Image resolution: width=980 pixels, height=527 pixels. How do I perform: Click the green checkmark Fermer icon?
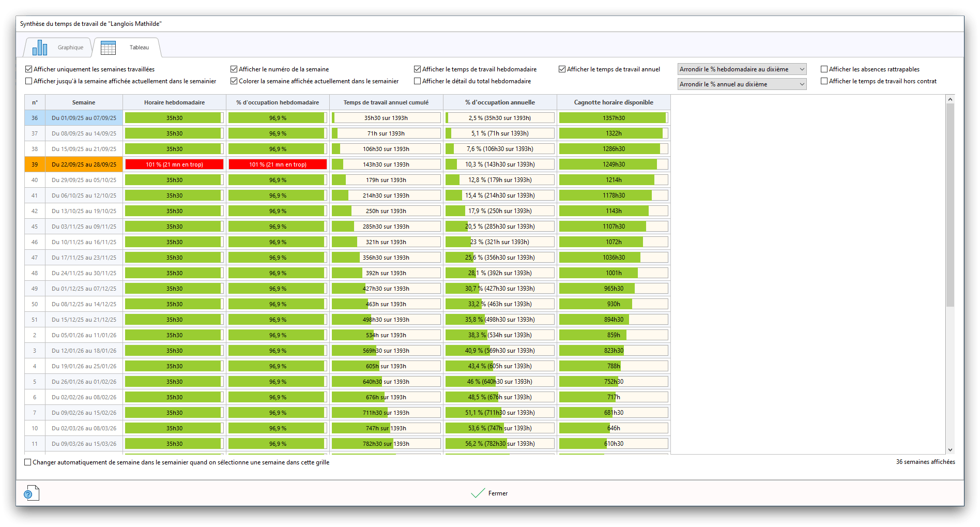[478, 493]
